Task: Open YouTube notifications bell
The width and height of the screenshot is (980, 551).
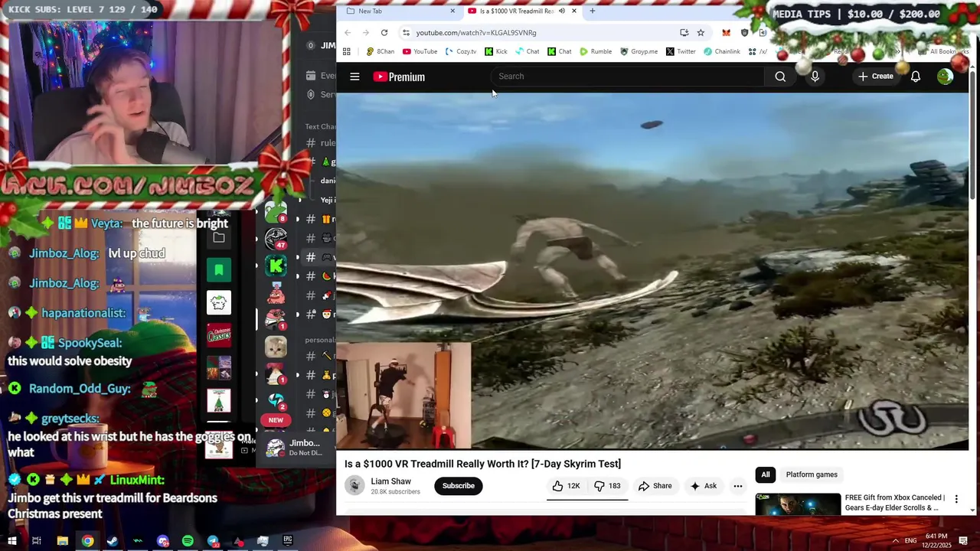Action: [915, 77]
